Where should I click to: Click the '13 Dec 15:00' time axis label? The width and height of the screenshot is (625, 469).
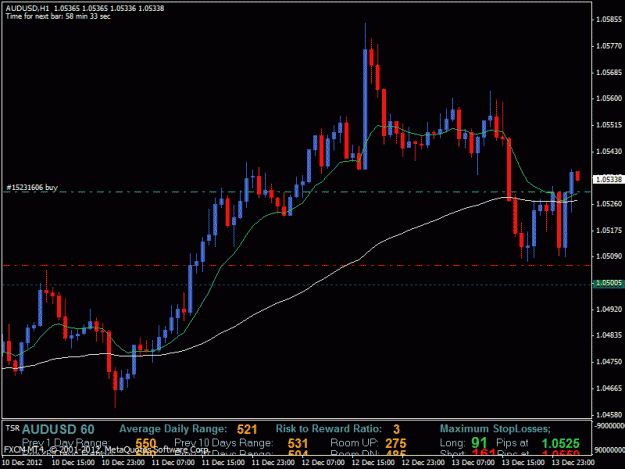tap(523, 463)
